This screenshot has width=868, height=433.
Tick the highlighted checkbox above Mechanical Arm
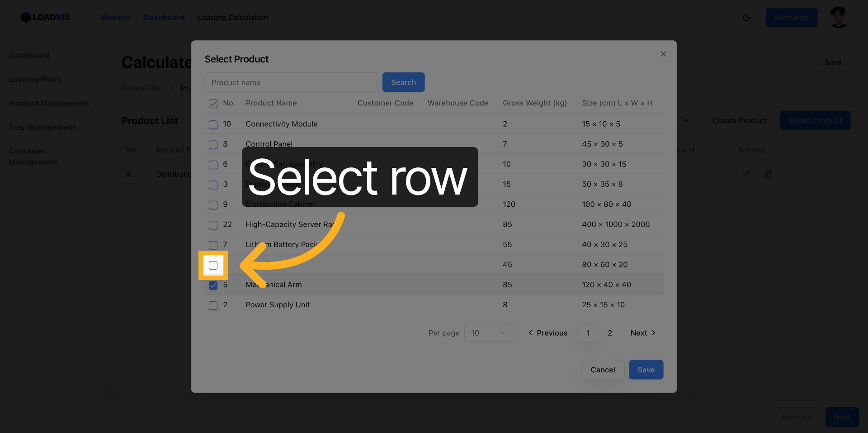[213, 266]
